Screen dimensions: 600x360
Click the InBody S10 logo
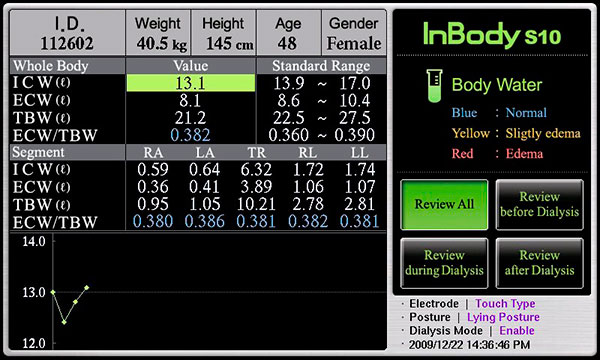[492, 34]
